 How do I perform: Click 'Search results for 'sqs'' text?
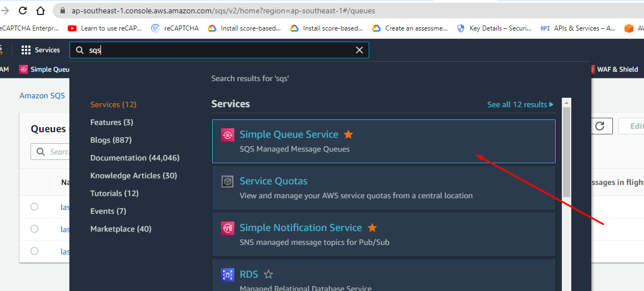coord(250,78)
